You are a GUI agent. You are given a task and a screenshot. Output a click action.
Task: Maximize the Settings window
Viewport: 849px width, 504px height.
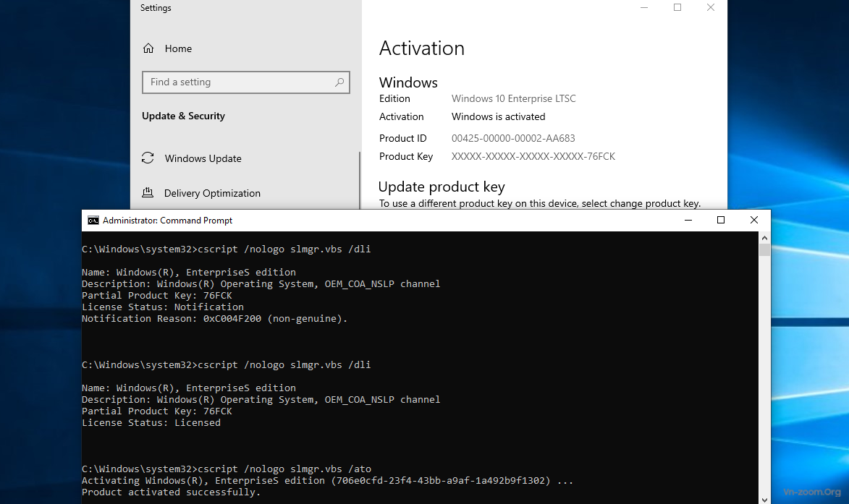click(x=677, y=7)
